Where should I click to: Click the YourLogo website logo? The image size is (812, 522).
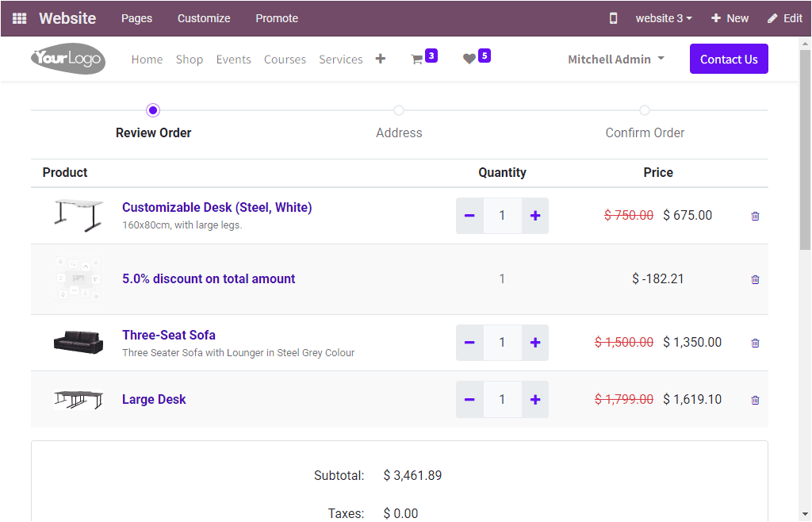[68, 59]
